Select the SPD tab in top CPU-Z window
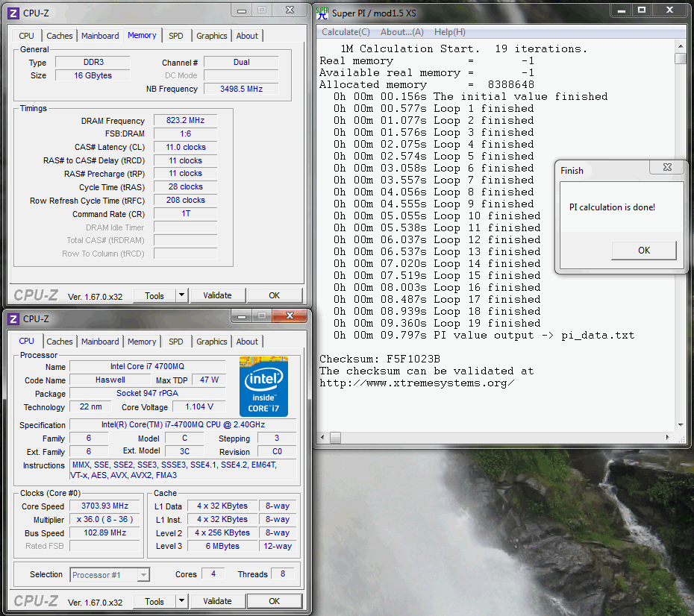The width and height of the screenshot is (694, 616). 175,36
